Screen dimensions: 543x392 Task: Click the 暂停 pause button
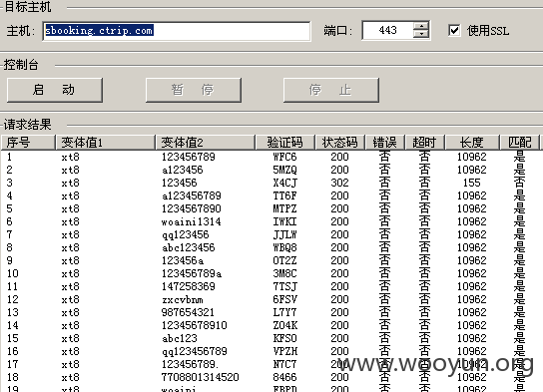(x=194, y=90)
